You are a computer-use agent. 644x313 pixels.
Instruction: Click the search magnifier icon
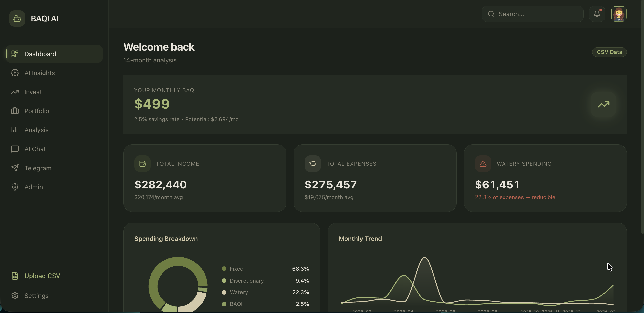[491, 14]
